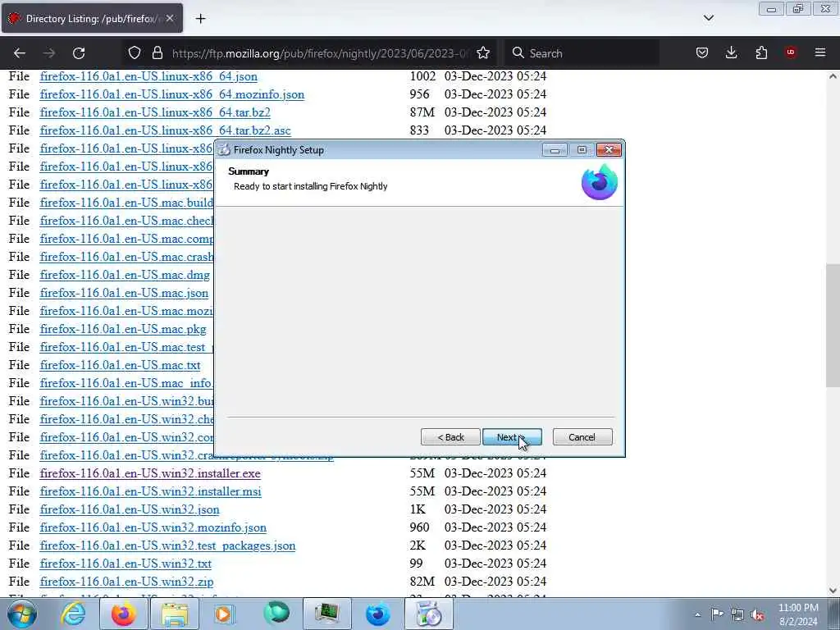Open the monitor app taskbar icon
840x630 pixels.
pos(327,614)
